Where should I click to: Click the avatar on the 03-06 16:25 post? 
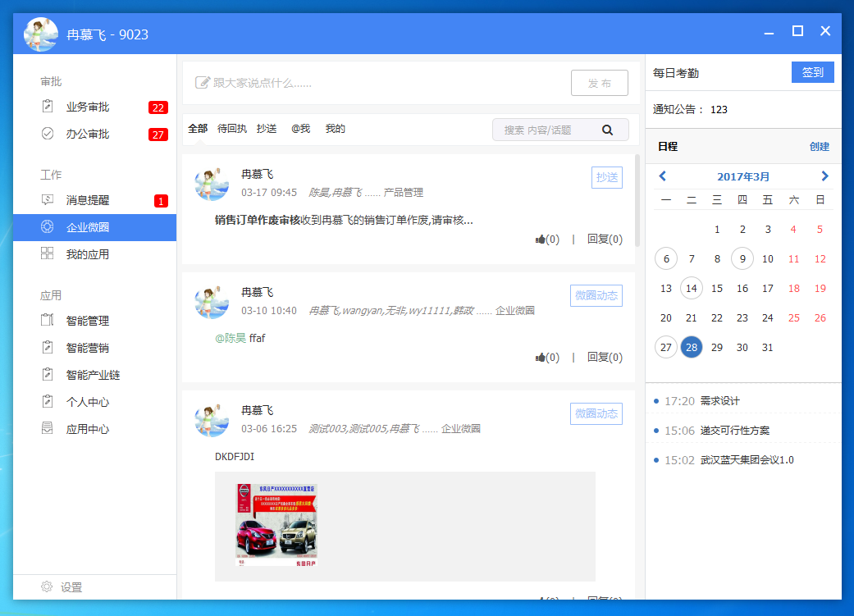[212, 421]
